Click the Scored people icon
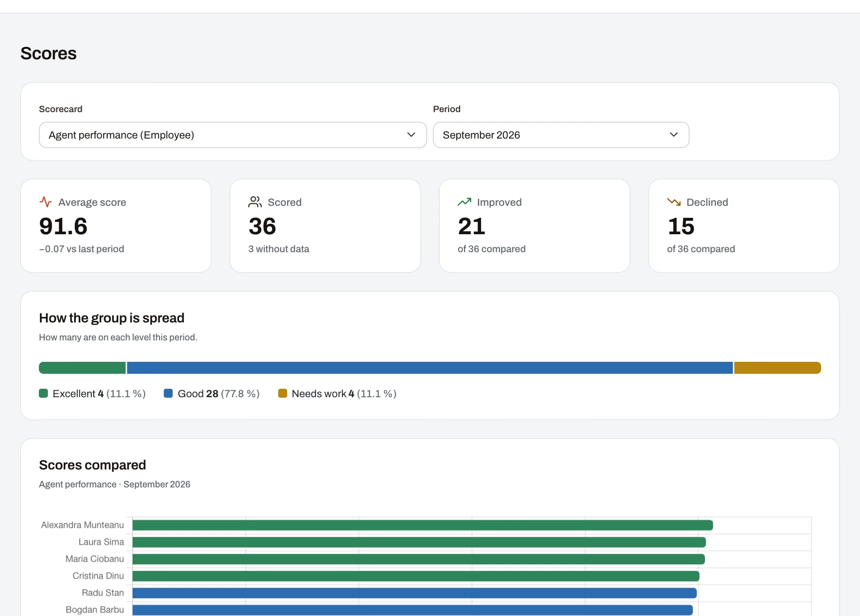This screenshot has width=860, height=616. [x=255, y=202]
